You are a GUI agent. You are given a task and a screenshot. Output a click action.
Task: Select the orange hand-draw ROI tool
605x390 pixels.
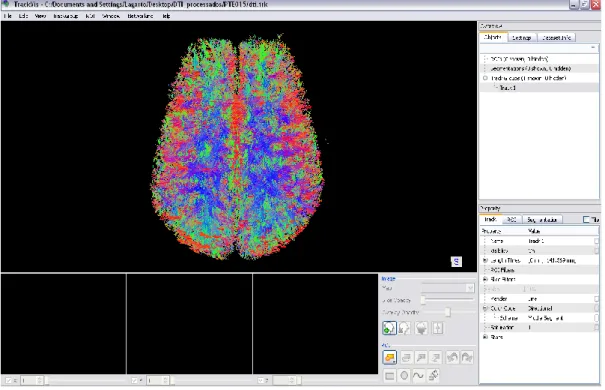(x=389, y=357)
